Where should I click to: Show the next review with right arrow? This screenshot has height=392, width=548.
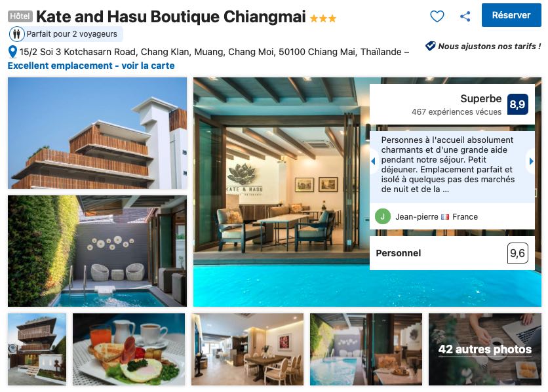(531, 161)
